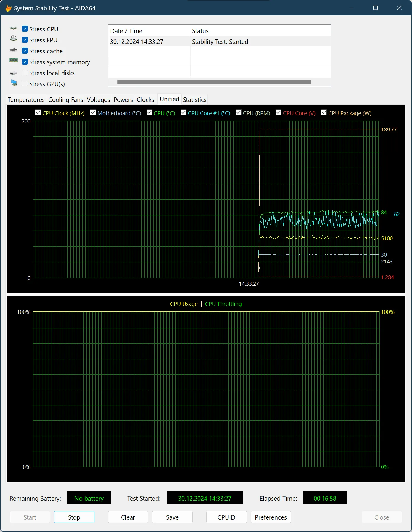Screen dimensions: 412x532
Task: Click the 2143 RPM value on graph
Action: [387, 261]
